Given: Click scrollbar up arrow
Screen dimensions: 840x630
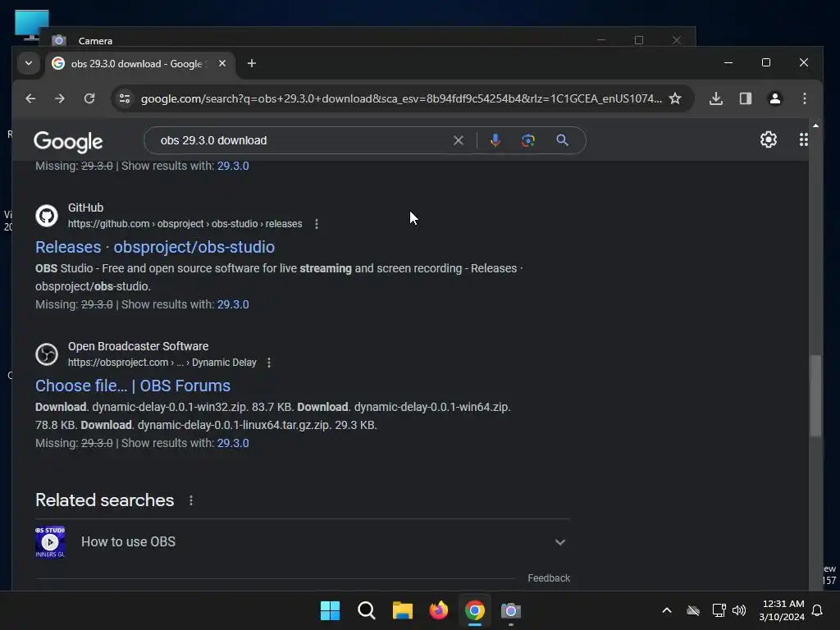Looking at the screenshot, I should [815, 126].
